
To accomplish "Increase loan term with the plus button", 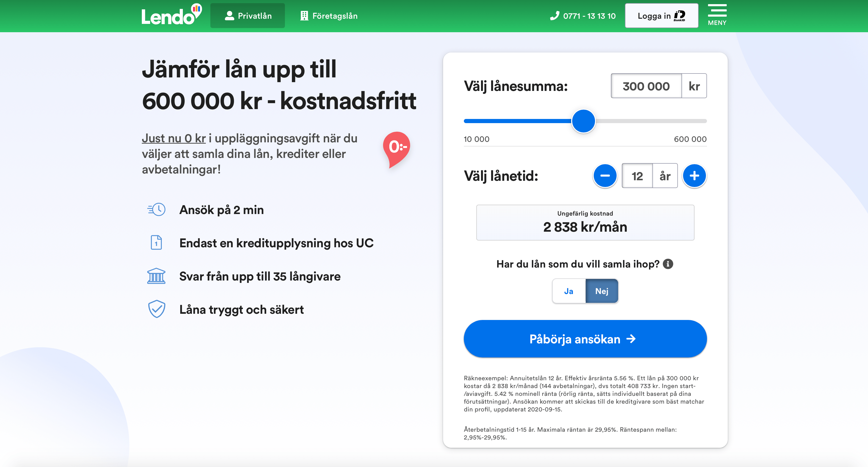I will pos(694,176).
